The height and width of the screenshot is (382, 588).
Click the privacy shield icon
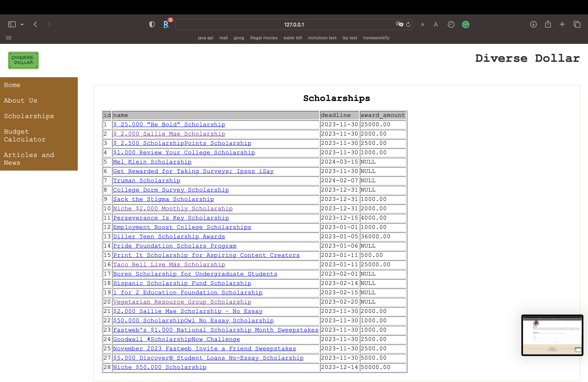pos(152,24)
